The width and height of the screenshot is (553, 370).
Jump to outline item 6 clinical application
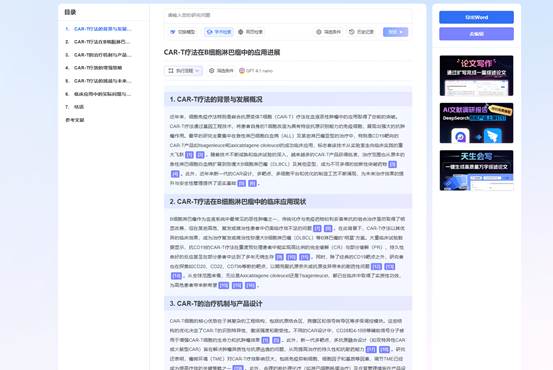click(98, 94)
